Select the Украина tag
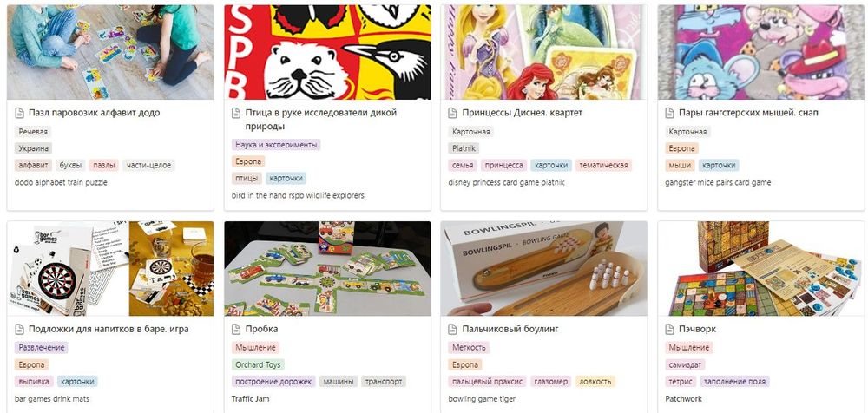 33,148
